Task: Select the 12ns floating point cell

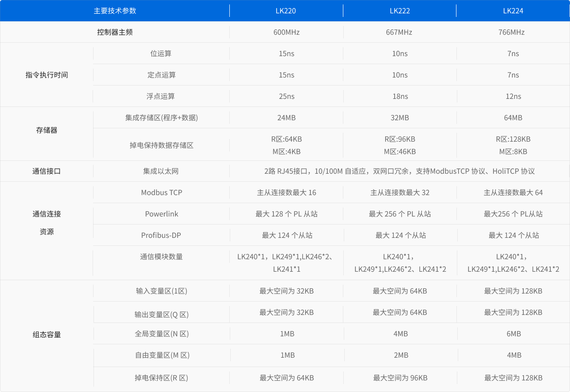Action: tap(513, 96)
